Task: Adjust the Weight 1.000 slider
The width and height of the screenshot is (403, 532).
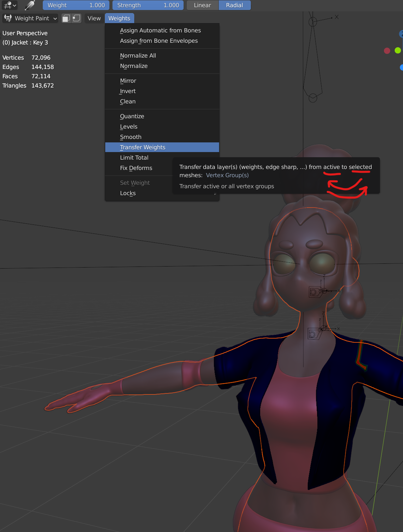Action: pyautogui.click(x=76, y=5)
